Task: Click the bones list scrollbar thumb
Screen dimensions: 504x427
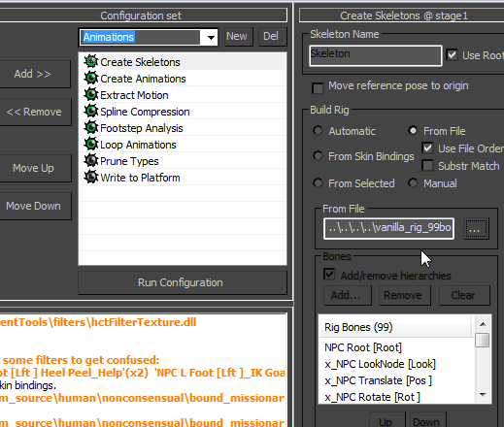Action: click(483, 340)
